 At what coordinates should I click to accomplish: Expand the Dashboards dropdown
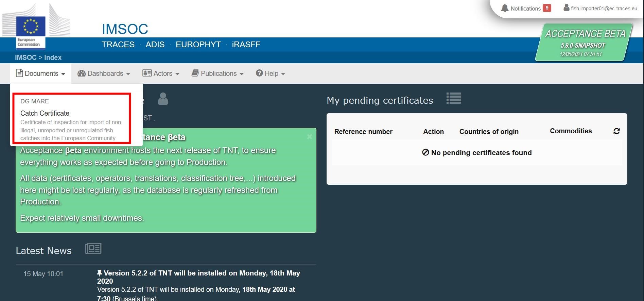[x=104, y=73]
